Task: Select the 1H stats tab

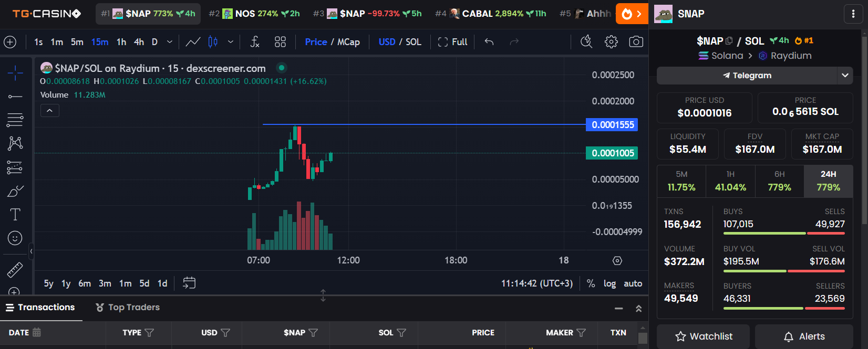Action: pyautogui.click(x=730, y=181)
